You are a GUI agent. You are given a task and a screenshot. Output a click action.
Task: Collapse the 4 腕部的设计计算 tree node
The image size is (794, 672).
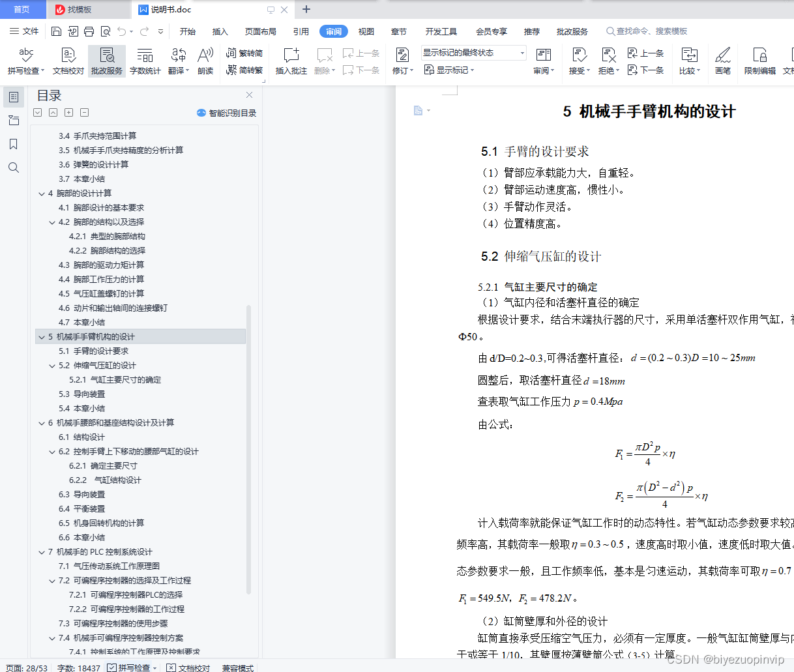point(42,194)
